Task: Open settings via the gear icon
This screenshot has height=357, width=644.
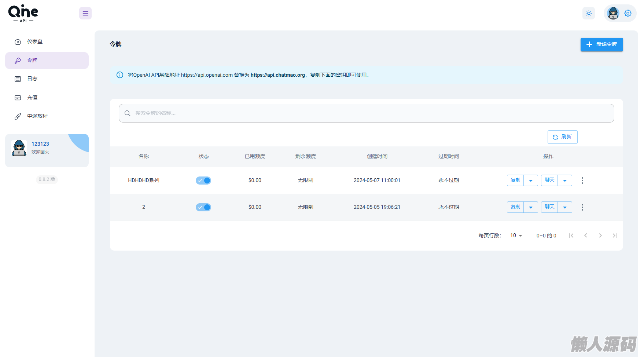Action: point(628,14)
